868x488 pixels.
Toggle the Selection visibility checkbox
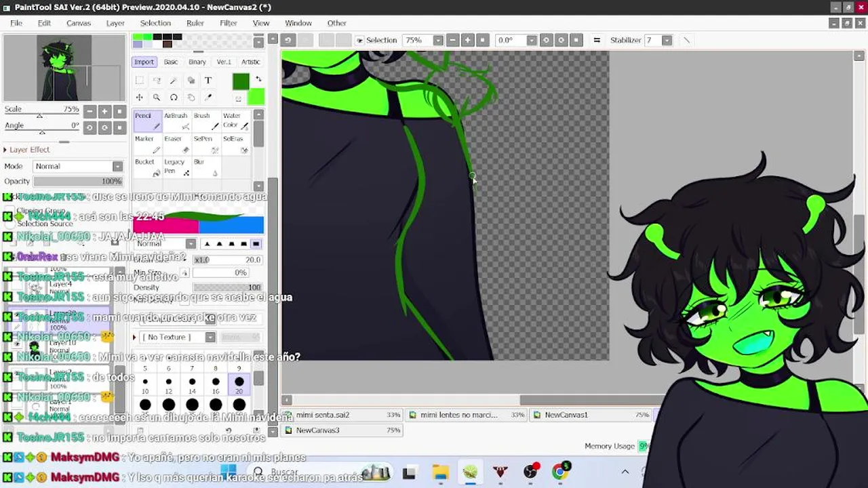[x=360, y=41]
